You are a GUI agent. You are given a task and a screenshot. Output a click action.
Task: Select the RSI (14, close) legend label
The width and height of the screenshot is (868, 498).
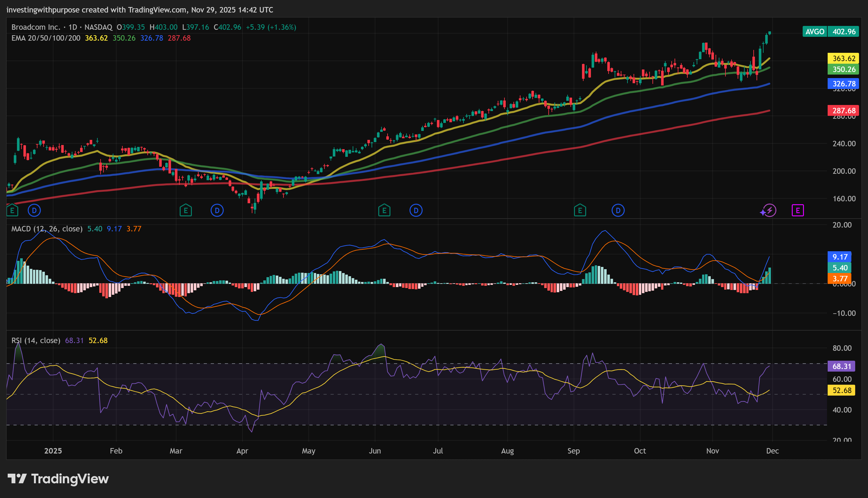[x=36, y=340]
